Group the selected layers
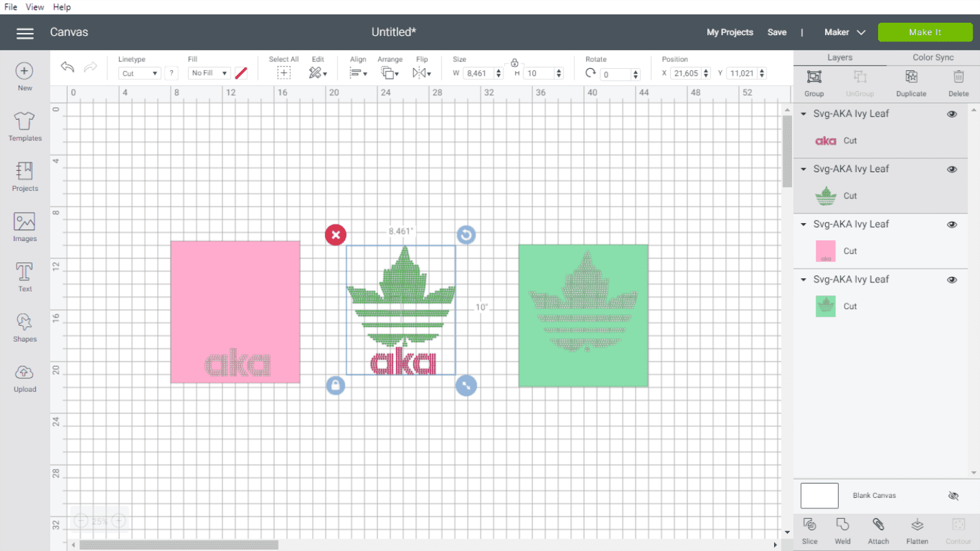 click(x=814, y=83)
